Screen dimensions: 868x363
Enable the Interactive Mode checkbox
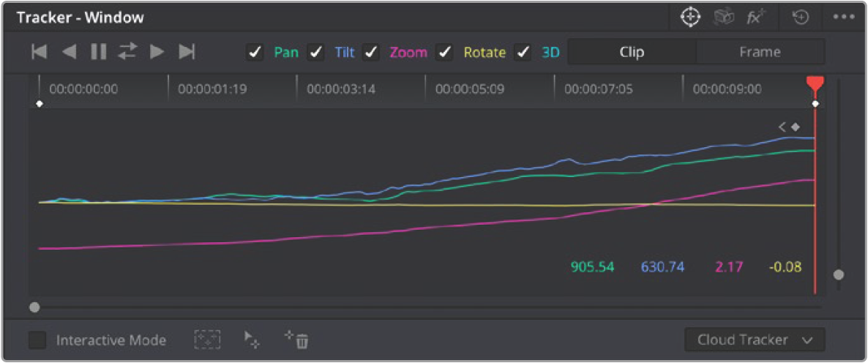37,340
